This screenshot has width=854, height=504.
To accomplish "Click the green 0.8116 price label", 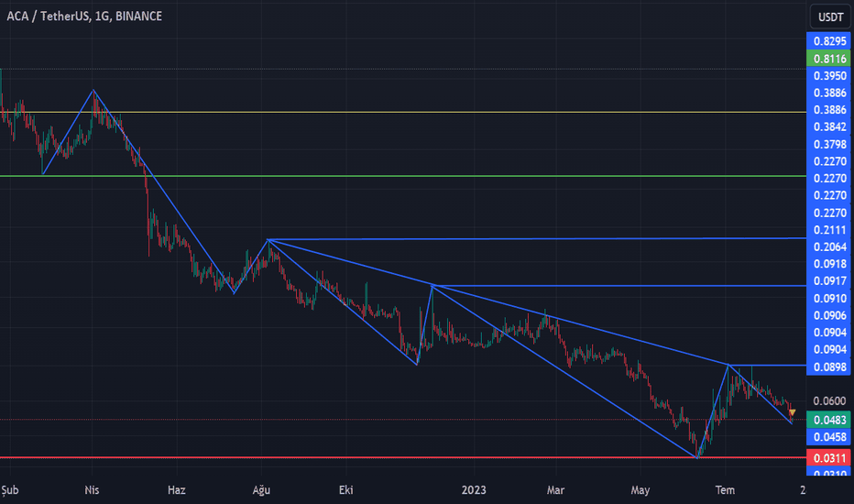I will pyautogui.click(x=830, y=59).
